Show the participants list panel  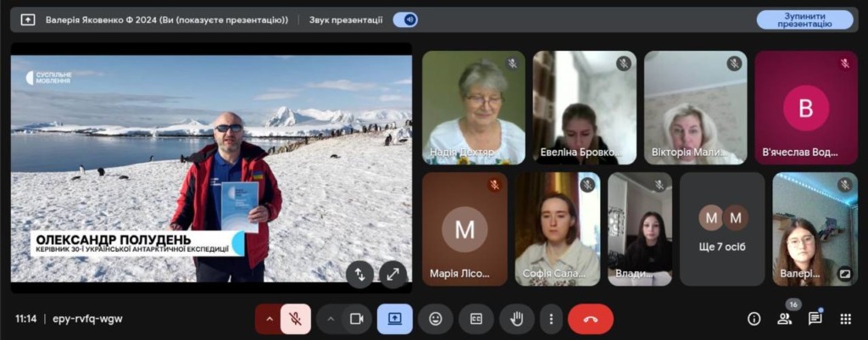pos(784,319)
